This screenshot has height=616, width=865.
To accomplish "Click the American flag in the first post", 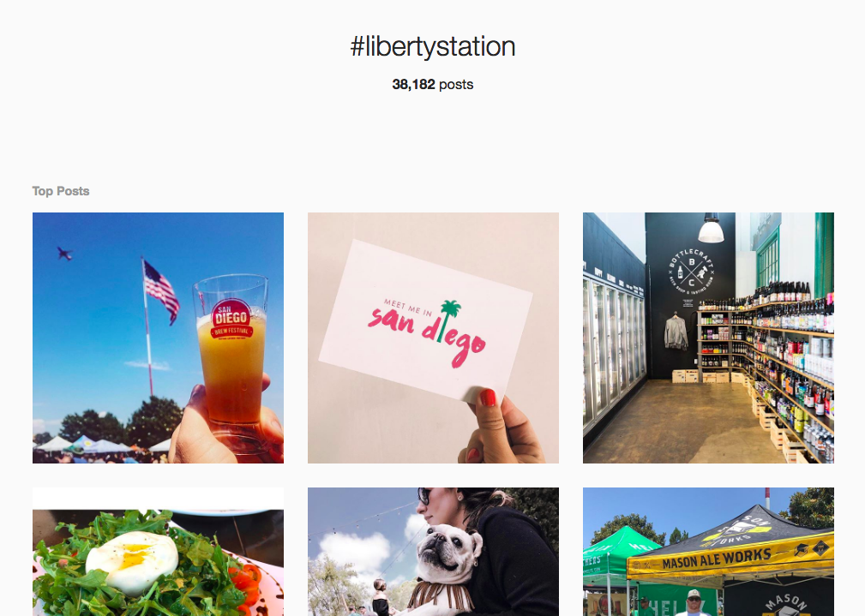I will point(160,292).
